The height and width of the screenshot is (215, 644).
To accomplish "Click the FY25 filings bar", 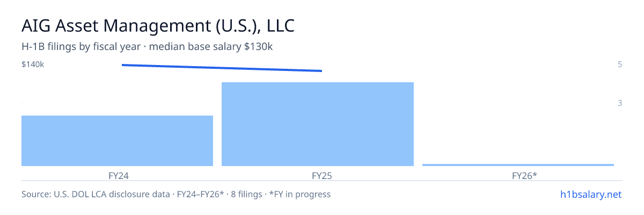I will tap(318, 124).
